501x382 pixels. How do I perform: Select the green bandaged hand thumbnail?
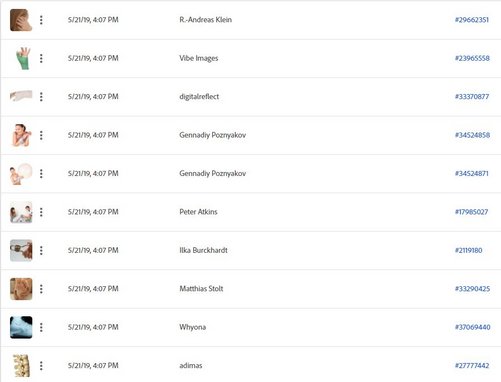pyautogui.click(x=23, y=58)
